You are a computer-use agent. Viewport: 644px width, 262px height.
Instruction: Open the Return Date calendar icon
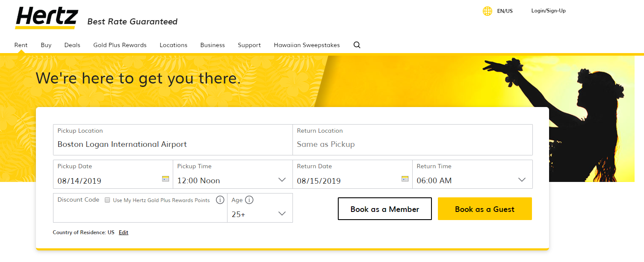(x=405, y=179)
